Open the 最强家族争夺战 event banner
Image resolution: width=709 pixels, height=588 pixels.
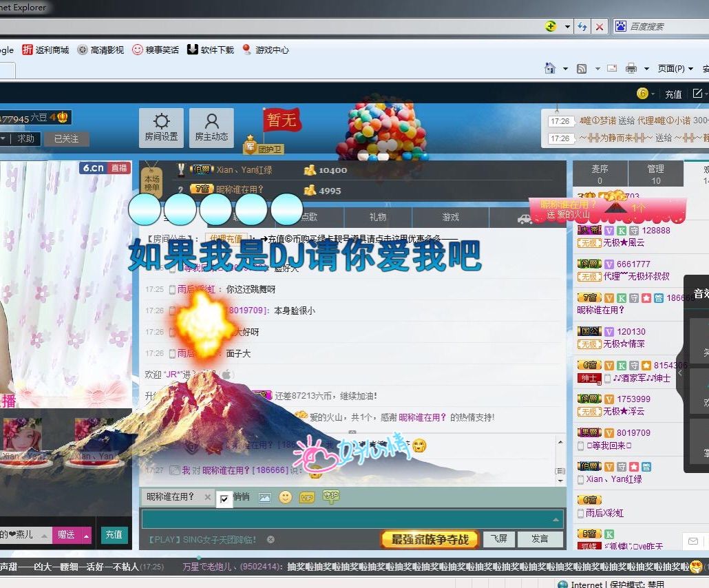coord(430,539)
